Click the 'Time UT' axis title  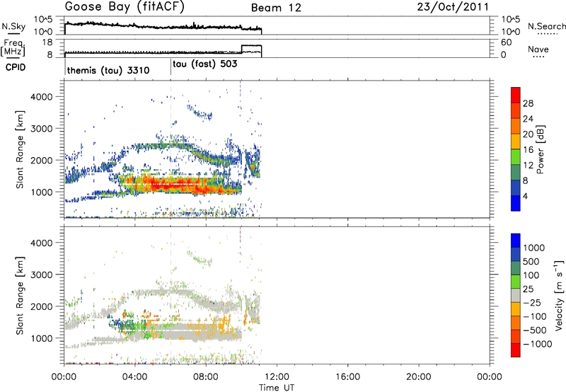[x=277, y=388]
